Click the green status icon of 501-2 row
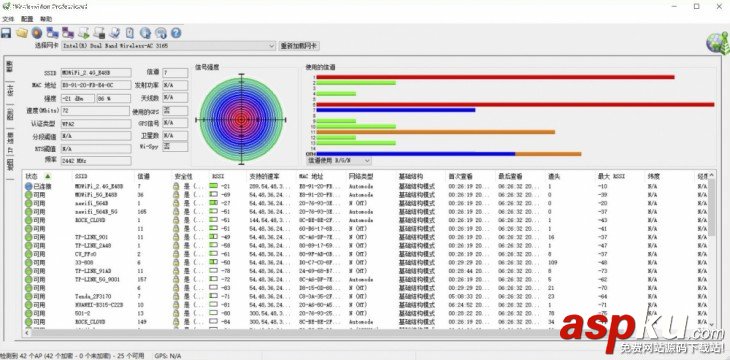This screenshot has height=360, width=730. point(28,313)
